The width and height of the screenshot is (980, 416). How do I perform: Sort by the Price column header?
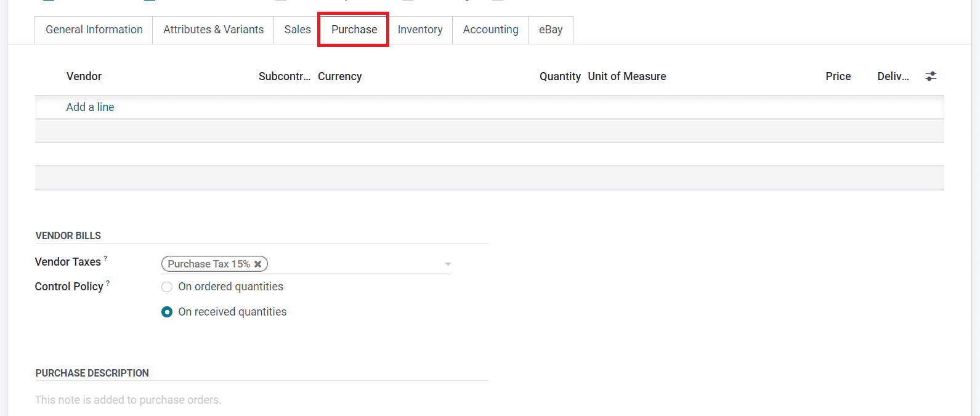tap(838, 76)
